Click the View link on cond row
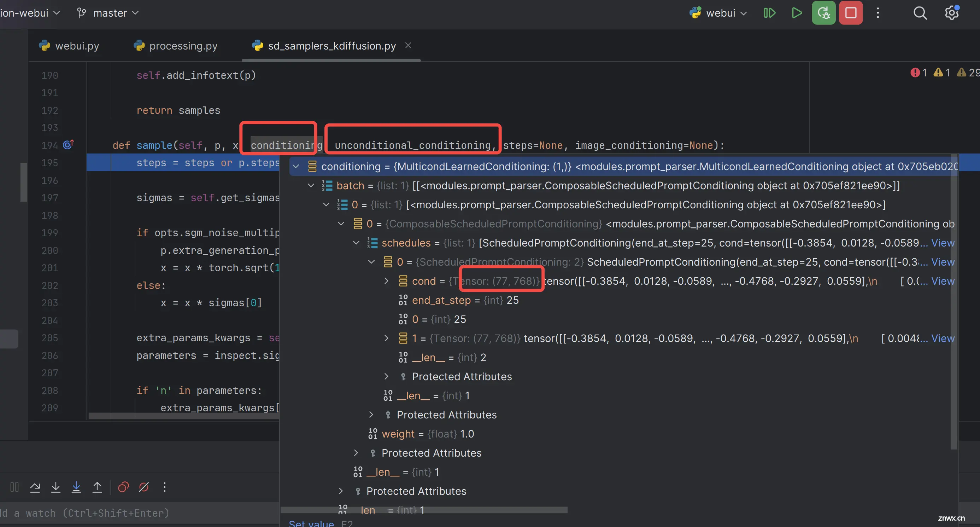This screenshot has height=527, width=980. pos(943,281)
